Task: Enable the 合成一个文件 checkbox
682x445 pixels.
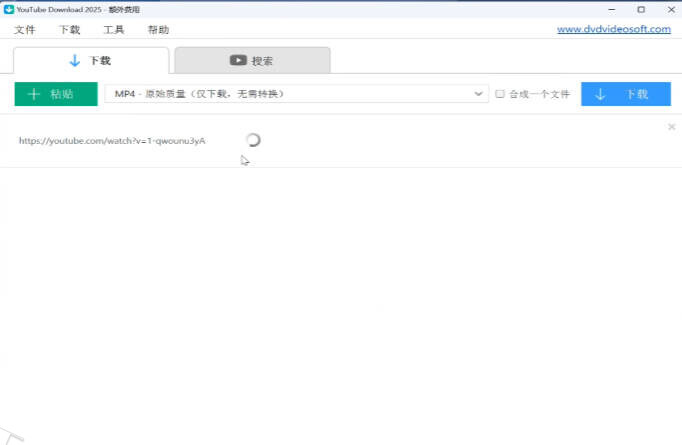Action: (x=500, y=94)
